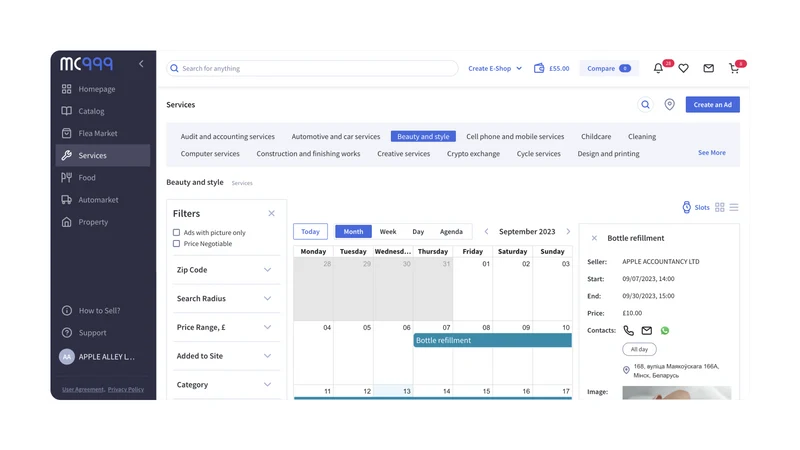Click the phone contact icon
This screenshot has height=450, width=800.
tap(629, 331)
